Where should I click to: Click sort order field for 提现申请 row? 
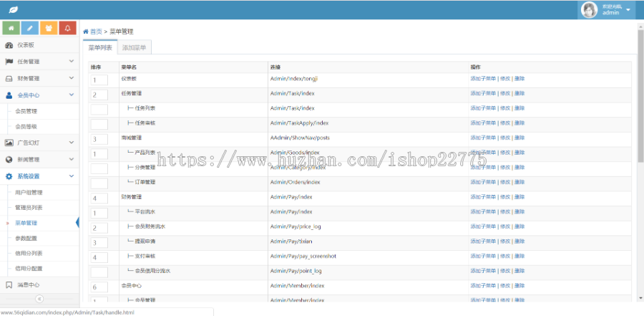click(x=99, y=243)
